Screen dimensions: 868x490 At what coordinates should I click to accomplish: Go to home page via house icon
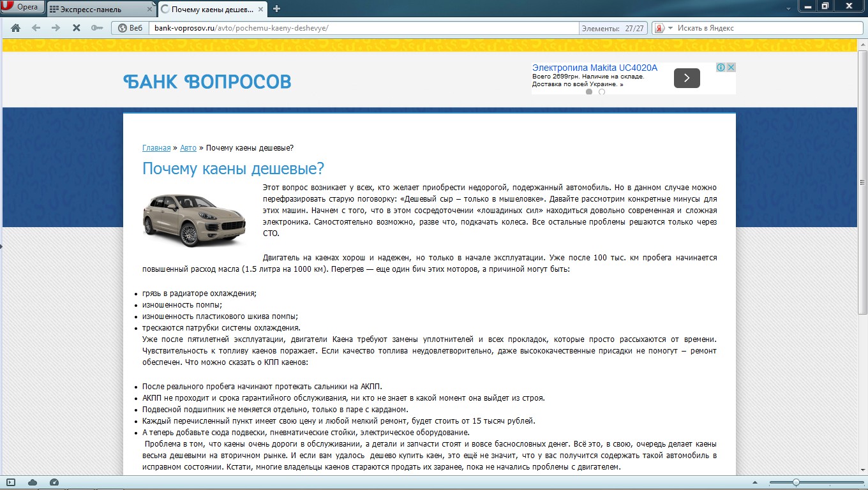pos(16,28)
